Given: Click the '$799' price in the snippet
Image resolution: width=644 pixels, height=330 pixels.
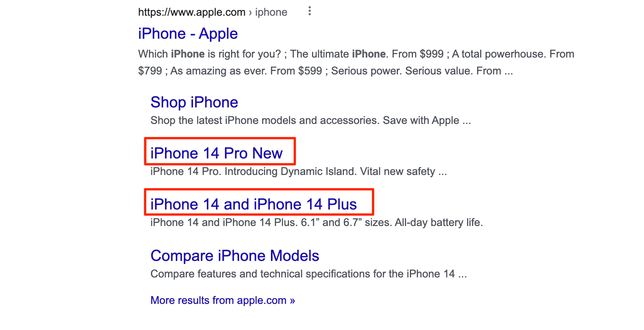Looking at the screenshot, I should click(x=150, y=71).
